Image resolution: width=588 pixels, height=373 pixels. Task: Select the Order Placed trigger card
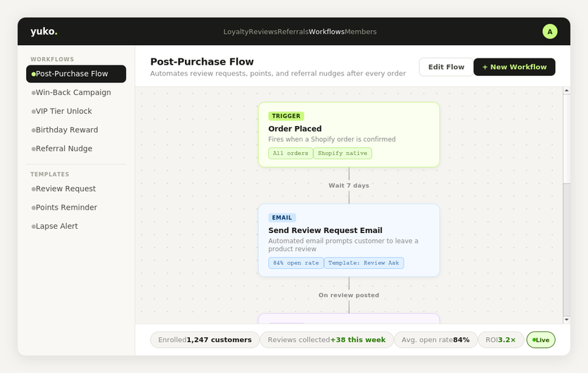(x=349, y=134)
